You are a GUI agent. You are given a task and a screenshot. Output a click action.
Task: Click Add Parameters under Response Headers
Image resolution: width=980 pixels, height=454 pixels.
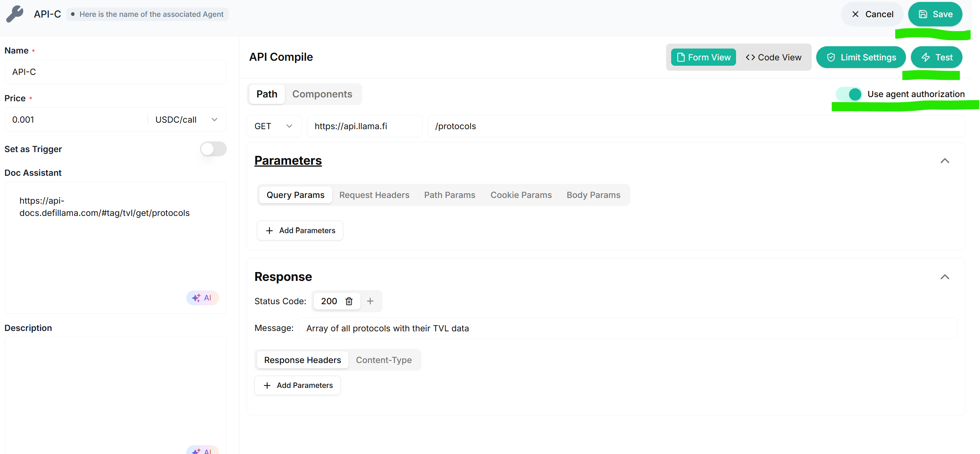click(297, 385)
